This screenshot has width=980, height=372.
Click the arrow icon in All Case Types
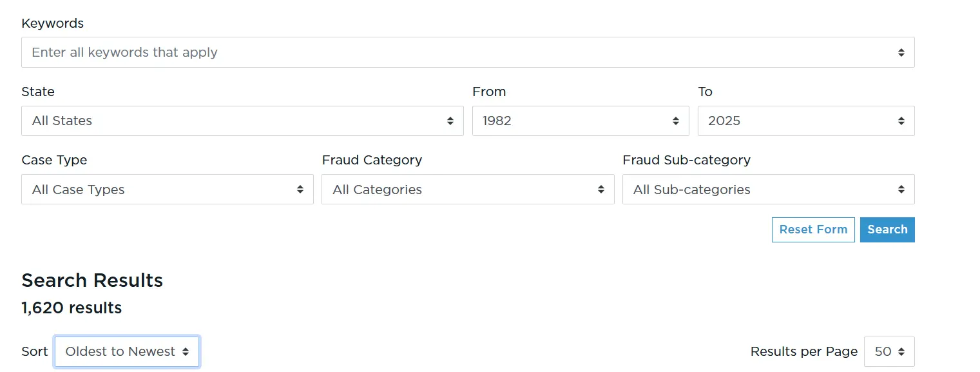[x=300, y=190]
